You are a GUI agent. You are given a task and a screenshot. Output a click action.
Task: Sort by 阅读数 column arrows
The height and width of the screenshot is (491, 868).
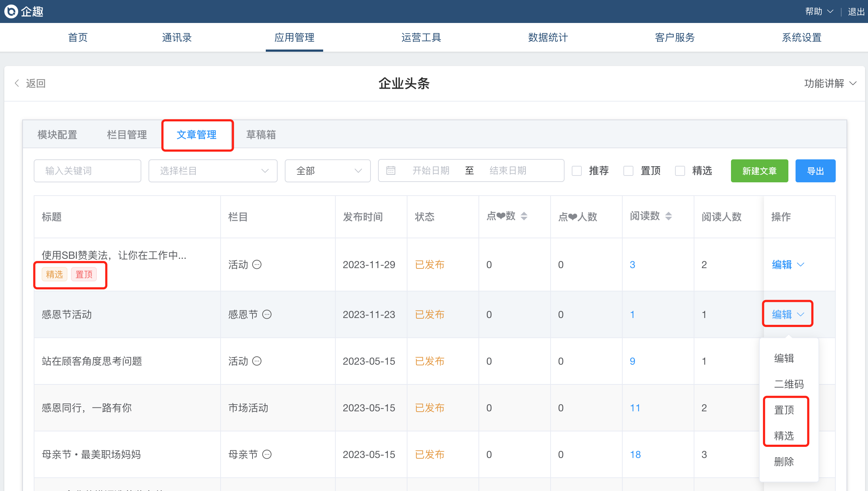pyautogui.click(x=668, y=216)
